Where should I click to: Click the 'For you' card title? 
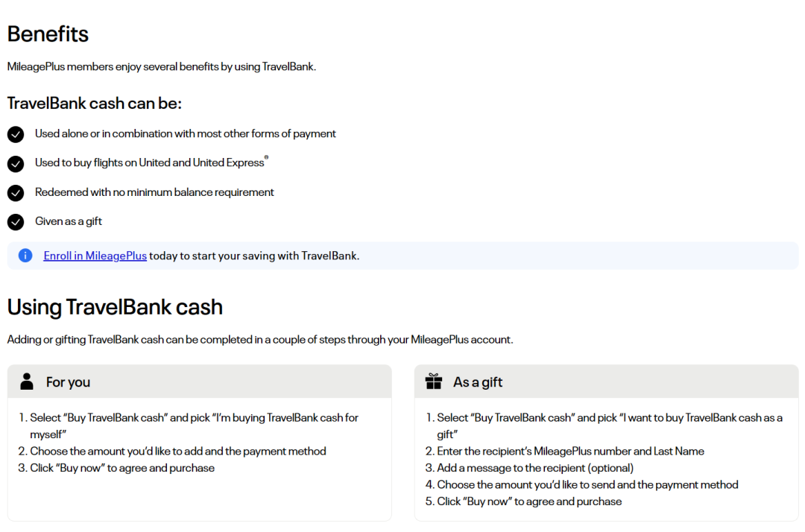69,381
